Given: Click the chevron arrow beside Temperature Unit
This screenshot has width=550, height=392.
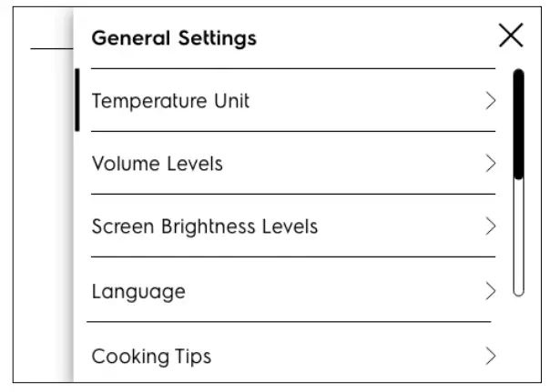Looking at the screenshot, I should [x=491, y=101].
